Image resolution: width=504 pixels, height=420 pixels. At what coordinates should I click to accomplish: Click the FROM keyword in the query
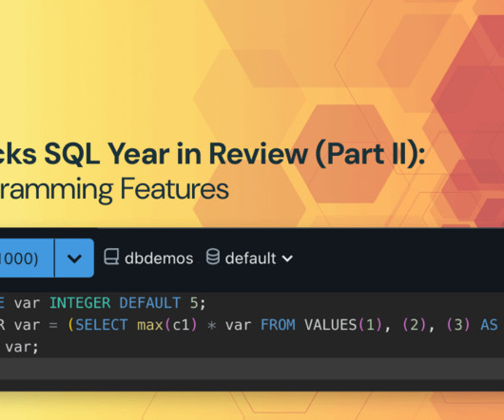278,325
